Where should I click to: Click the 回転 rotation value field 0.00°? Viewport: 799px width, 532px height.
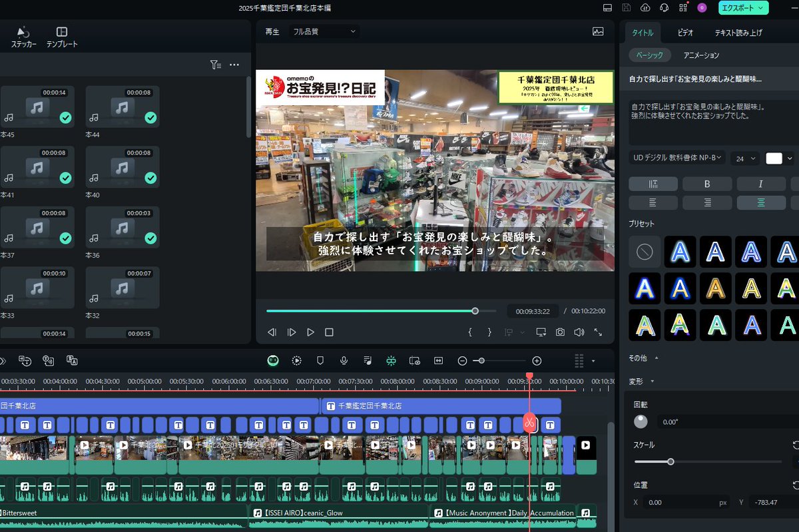[727, 422]
